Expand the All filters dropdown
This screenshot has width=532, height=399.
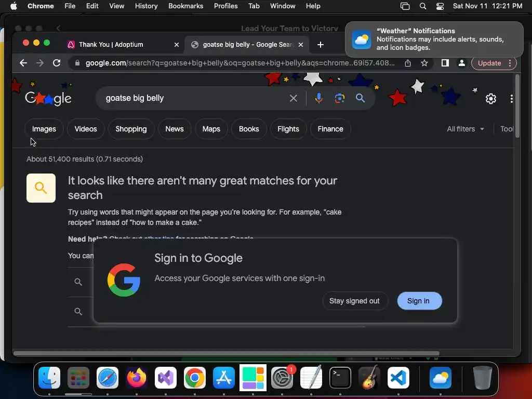point(465,129)
